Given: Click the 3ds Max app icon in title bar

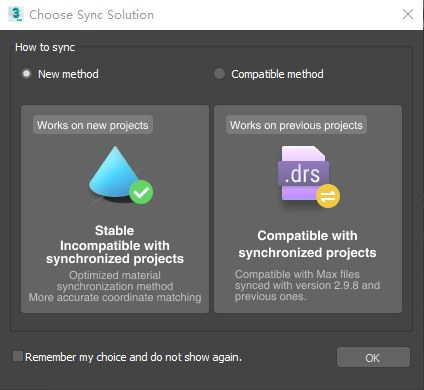Looking at the screenshot, I should [16, 14].
